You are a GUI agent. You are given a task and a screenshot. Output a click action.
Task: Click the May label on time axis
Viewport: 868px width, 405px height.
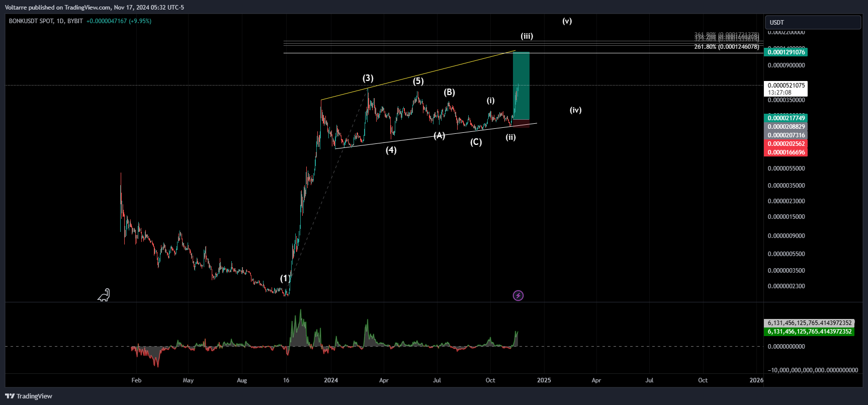188,380
